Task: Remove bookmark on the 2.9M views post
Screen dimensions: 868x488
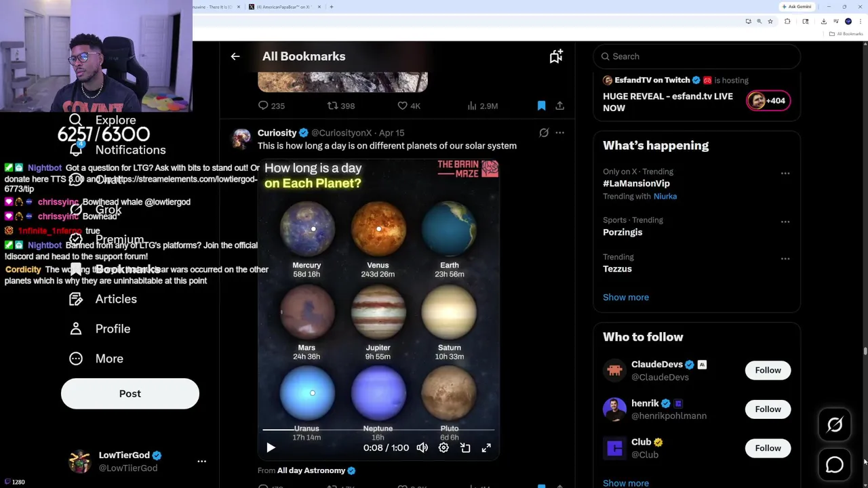Action: [x=541, y=106]
